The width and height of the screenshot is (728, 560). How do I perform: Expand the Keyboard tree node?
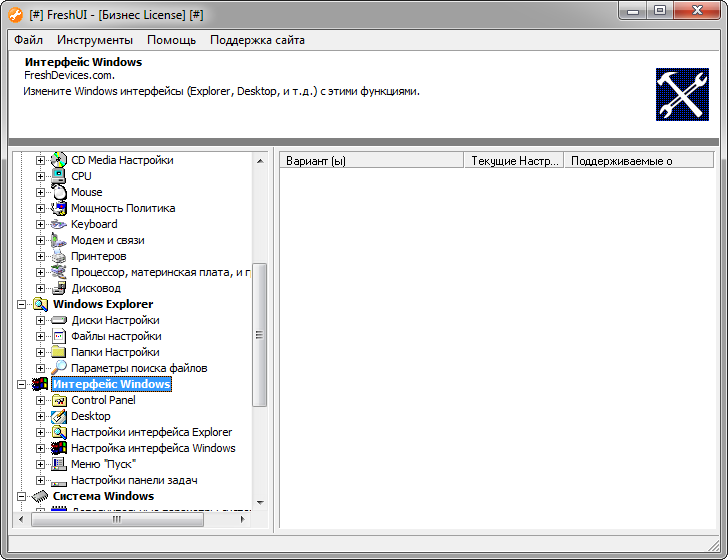(40, 224)
